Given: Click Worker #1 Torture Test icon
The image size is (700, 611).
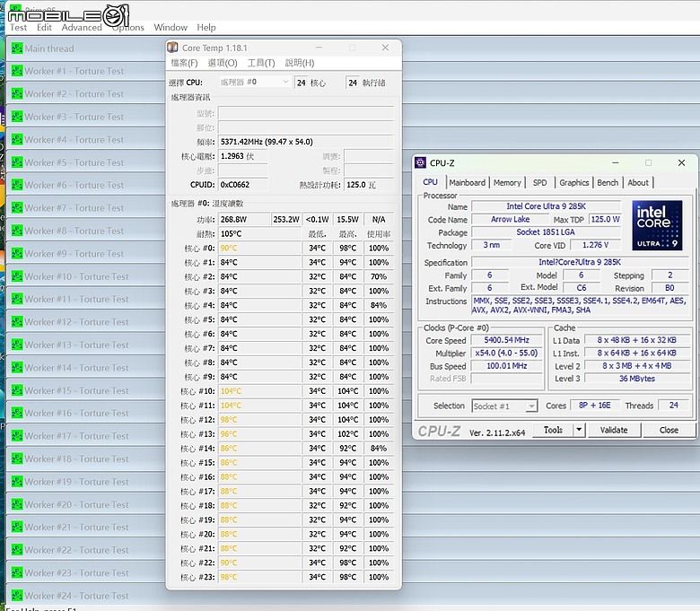Looking at the screenshot, I should [x=17, y=71].
